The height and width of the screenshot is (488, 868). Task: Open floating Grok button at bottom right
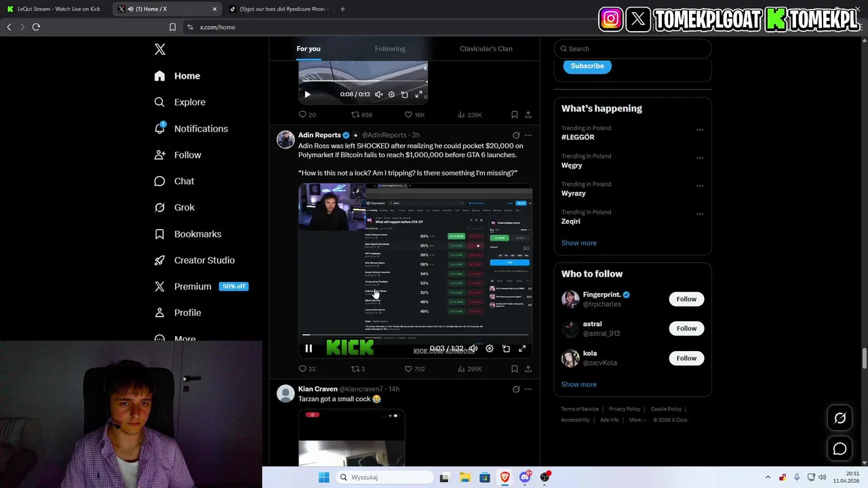840,418
